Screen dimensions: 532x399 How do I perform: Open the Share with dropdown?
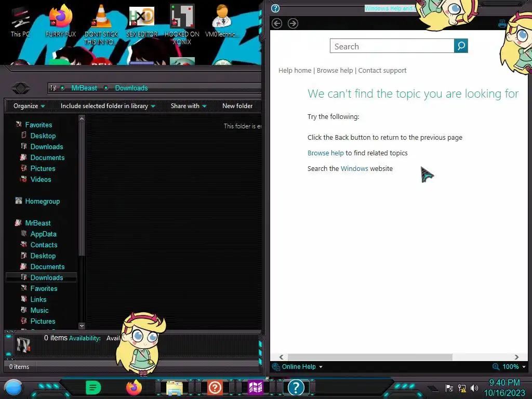pos(189,106)
